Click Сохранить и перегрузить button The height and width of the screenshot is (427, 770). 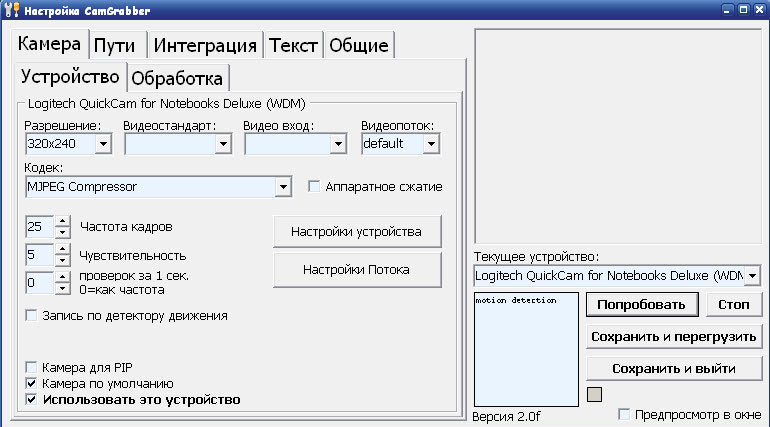[x=674, y=337]
